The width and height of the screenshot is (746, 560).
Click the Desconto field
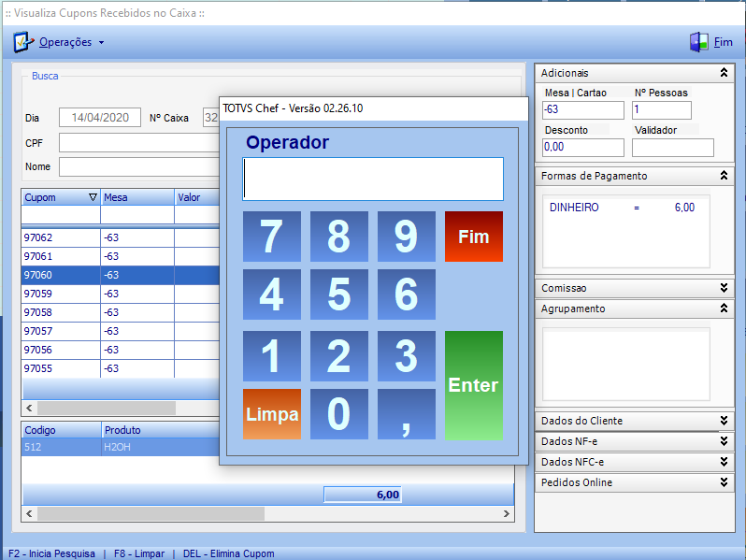[582, 148]
